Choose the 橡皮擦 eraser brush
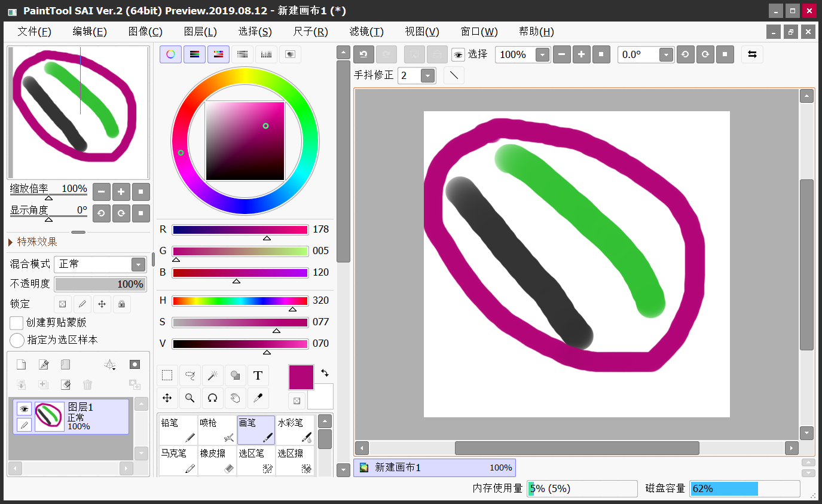Image resolution: width=822 pixels, height=504 pixels. coord(217,461)
